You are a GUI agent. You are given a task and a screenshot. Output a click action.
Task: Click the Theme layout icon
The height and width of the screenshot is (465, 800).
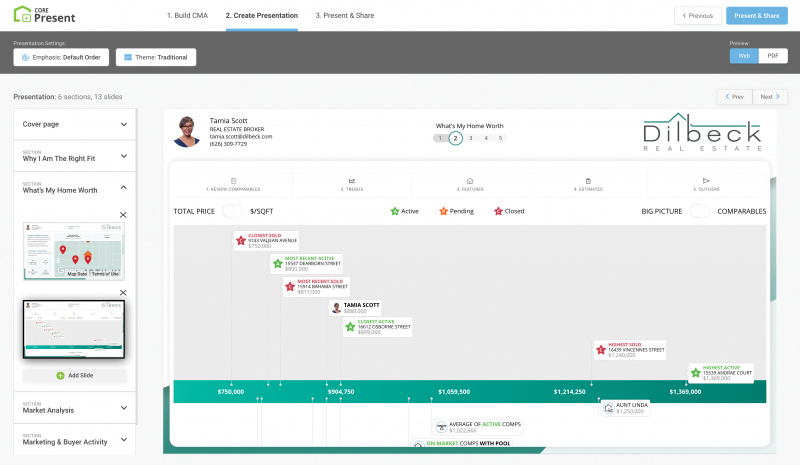pos(128,57)
